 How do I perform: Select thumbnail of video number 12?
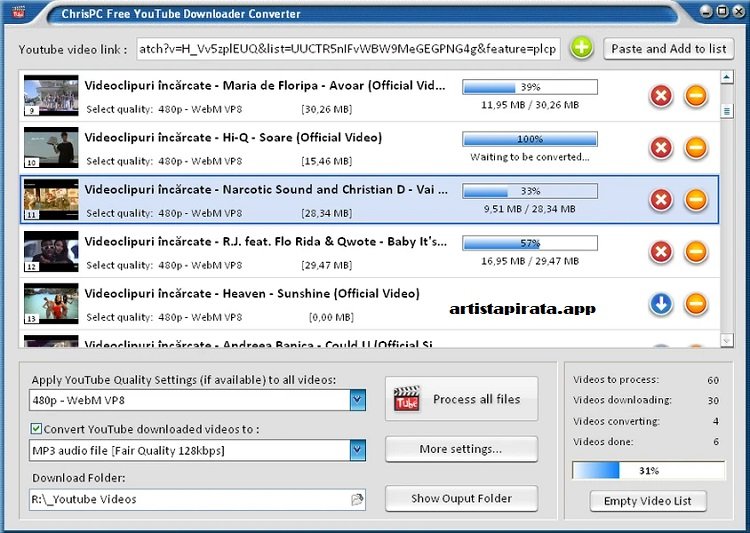(x=51, y=252)
